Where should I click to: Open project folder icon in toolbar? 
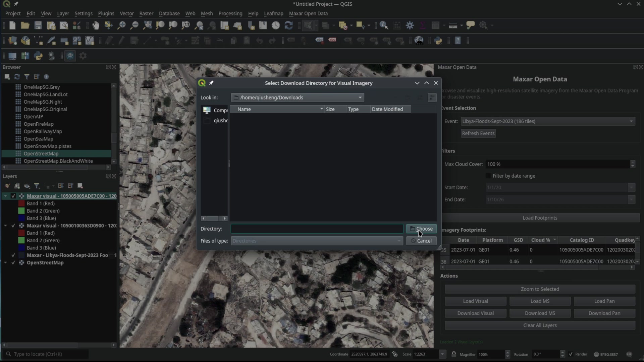pyautogui.click(x=25, y=25)
